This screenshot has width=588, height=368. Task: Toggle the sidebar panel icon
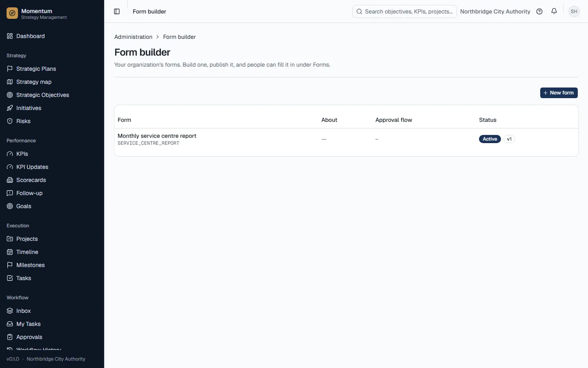tap(117, 11)
